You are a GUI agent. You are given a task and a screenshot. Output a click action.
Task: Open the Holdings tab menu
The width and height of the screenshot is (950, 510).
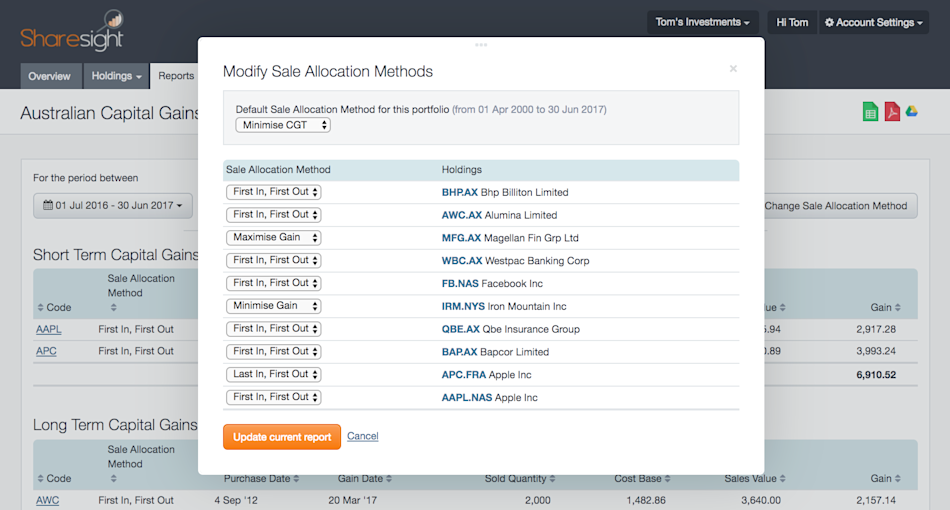pos(116,76)
